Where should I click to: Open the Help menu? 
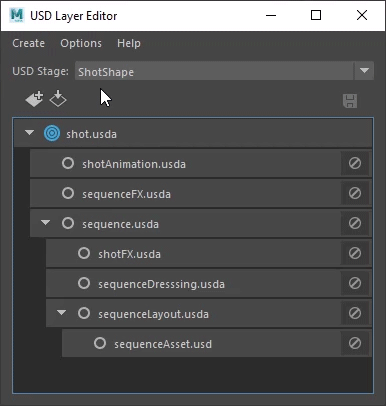pos(129,43)
